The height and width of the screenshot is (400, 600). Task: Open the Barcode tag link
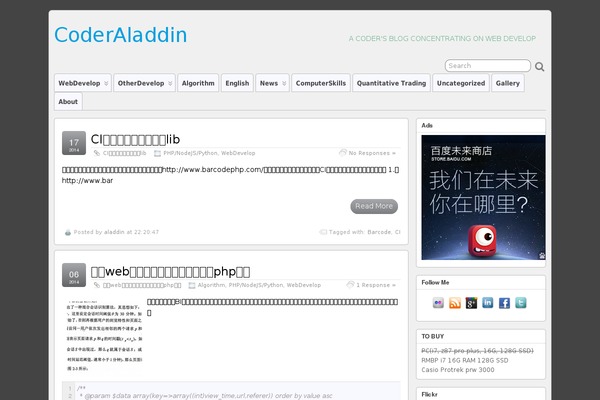pyautogui.click(x=379, y=232)
